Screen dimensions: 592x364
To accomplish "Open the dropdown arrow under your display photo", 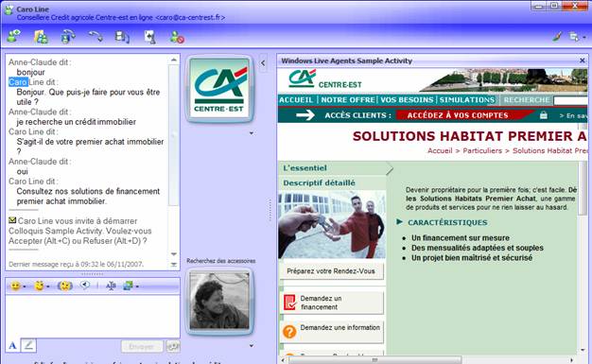I will 251,345.
